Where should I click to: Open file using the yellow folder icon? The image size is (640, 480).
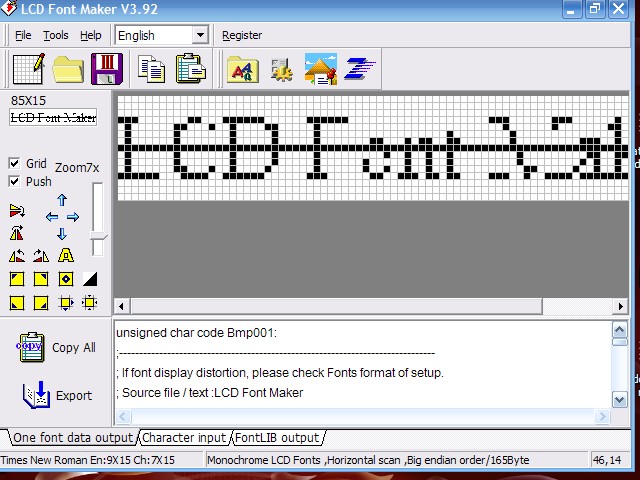(x=68, y=69)
